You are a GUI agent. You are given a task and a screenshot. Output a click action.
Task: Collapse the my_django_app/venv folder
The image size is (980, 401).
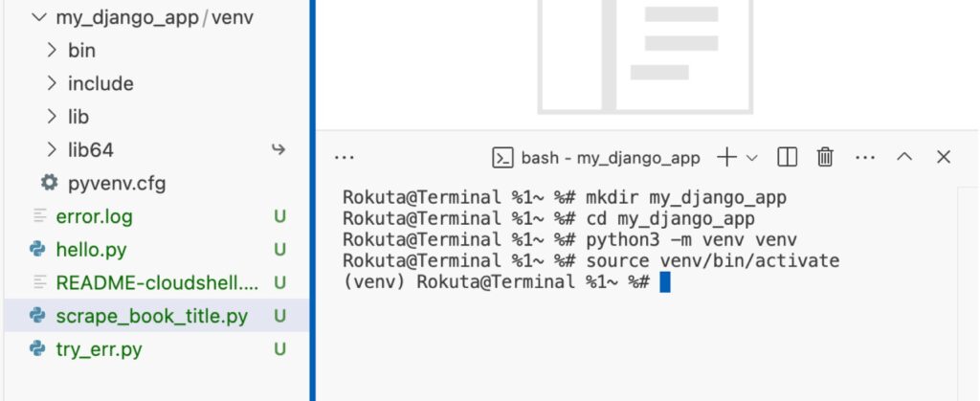click(38, 17)
